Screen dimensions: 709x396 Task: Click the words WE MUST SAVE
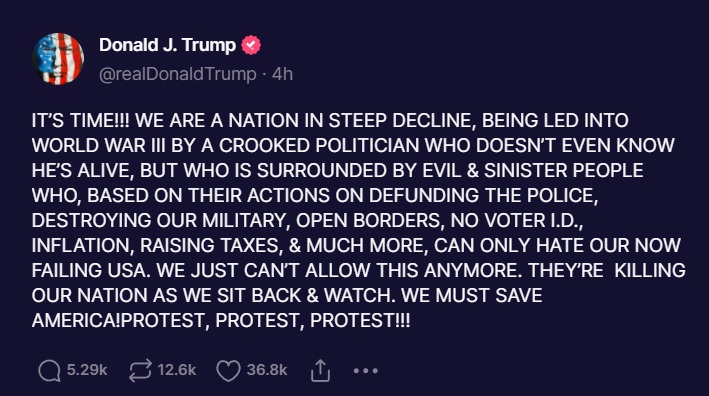click(x=472, y=296)
